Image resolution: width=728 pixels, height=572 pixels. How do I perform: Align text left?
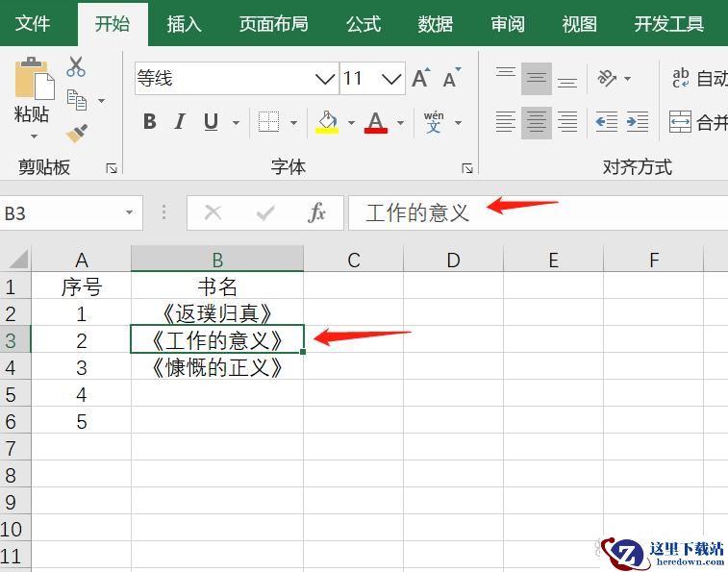point(506,122)
